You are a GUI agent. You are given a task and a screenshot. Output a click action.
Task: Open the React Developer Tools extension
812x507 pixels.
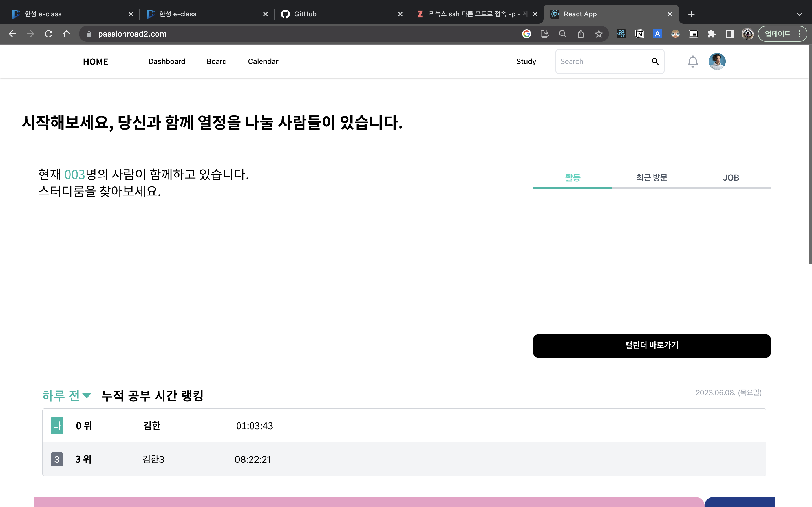[x=621, y=34]
